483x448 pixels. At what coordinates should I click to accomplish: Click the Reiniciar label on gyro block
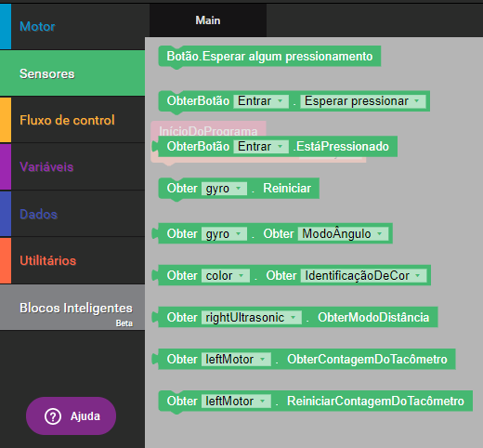[x=287, y=189]
